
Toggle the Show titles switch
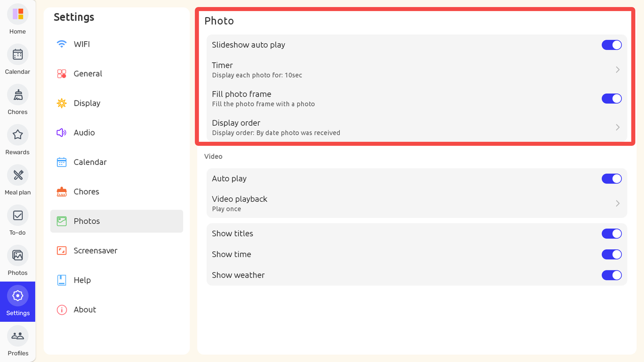pyautogui.click(x=611, y=233)
